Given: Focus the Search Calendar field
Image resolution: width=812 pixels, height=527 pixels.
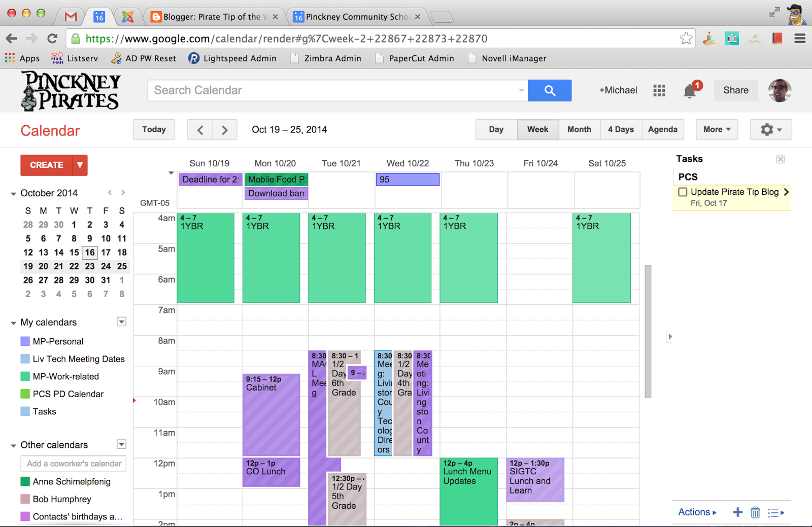Looking at the screenshot, I should tap(337, 90).
